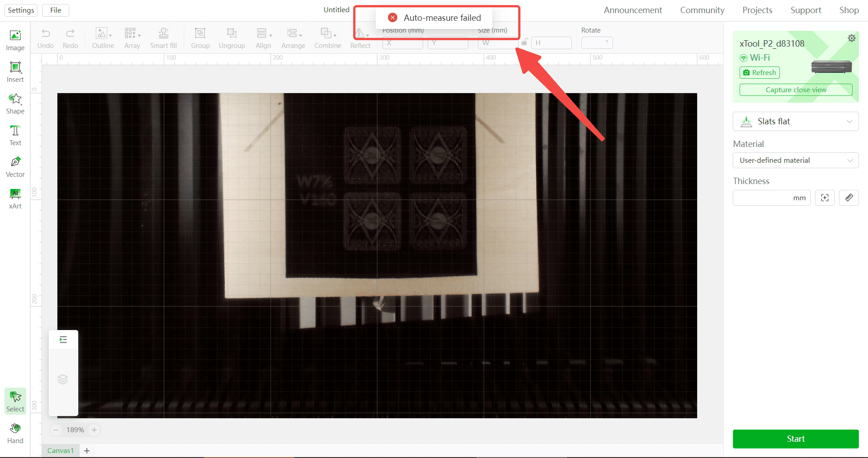Switch to the Hand pan tool
868x458 pixels.
[15, 433]
